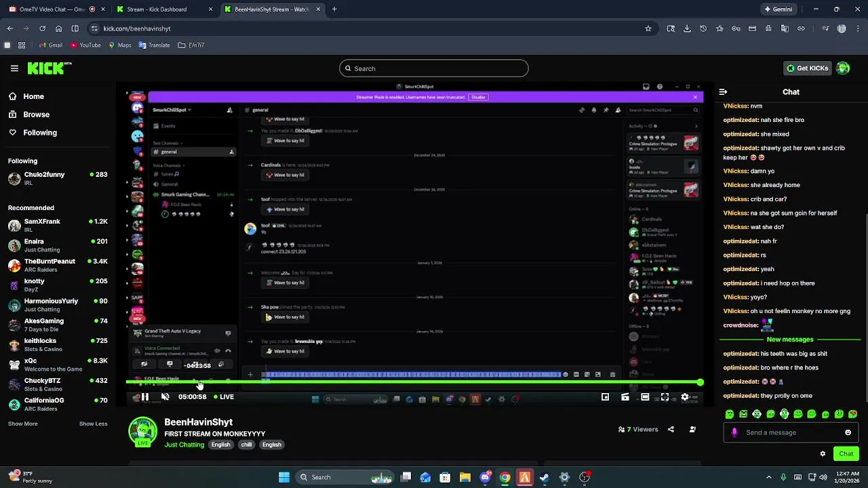Open a new browser tab
The image size is (868, 488).
[x=334, y=9]
